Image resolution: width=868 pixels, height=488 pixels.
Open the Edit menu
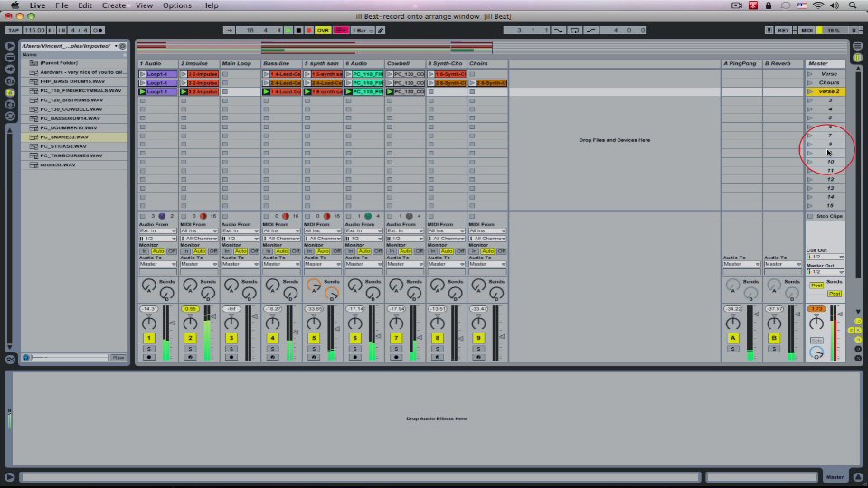pos(85,5)
